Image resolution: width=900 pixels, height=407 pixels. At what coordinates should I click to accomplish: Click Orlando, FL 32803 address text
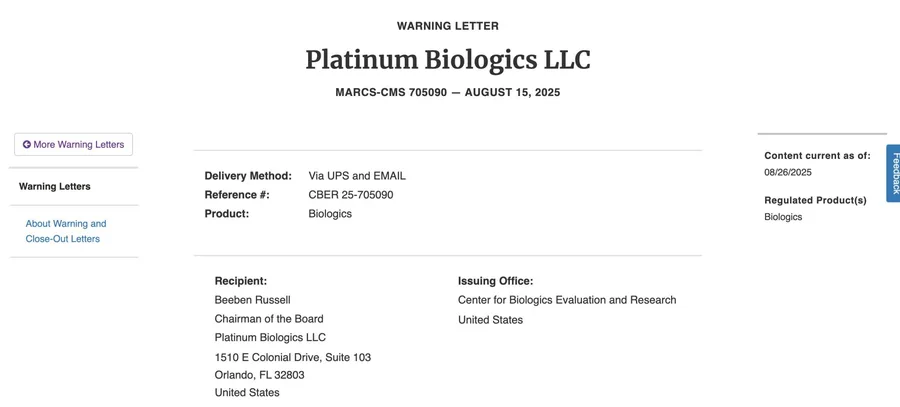pyautogui.click(x=259, y=375)
